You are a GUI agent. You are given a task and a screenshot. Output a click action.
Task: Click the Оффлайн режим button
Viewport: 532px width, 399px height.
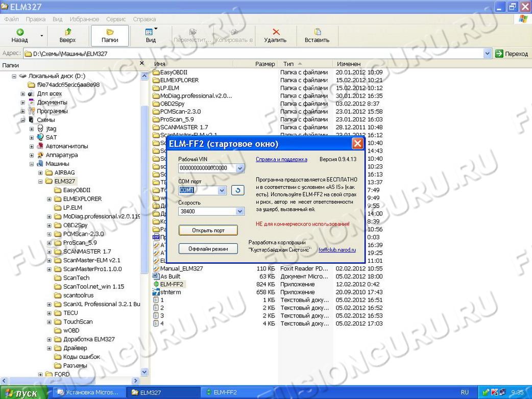coord(208,249)
